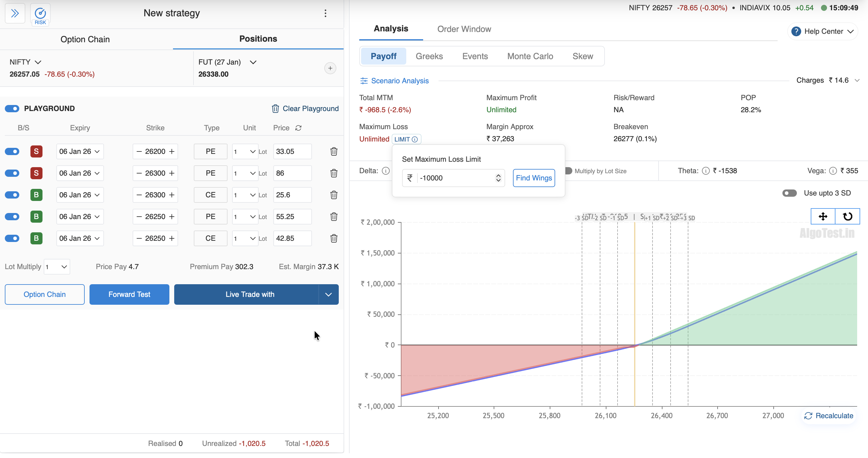This screenshot has height=458, width=868.
Task: Delete the 26200 PE leg with trash icon
Action: 334,151
